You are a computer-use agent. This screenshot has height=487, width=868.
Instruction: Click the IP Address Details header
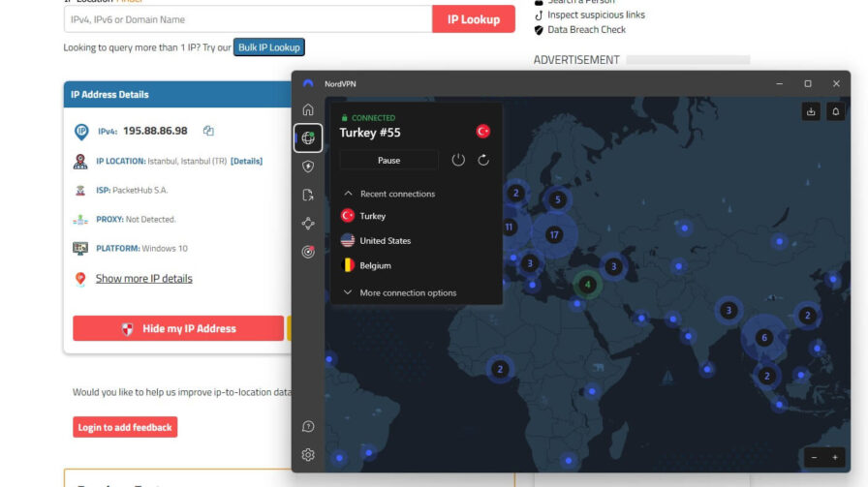[109, 94]
